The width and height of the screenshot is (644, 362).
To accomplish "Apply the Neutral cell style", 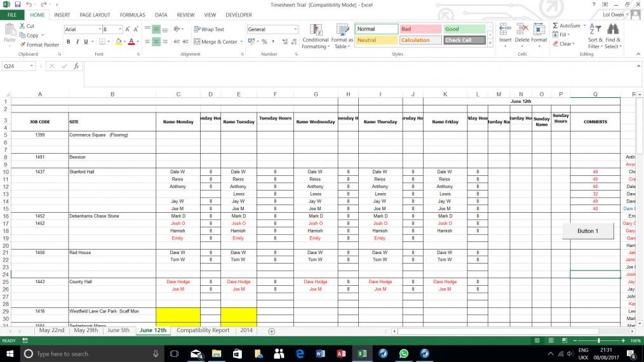I will (376, 40).
